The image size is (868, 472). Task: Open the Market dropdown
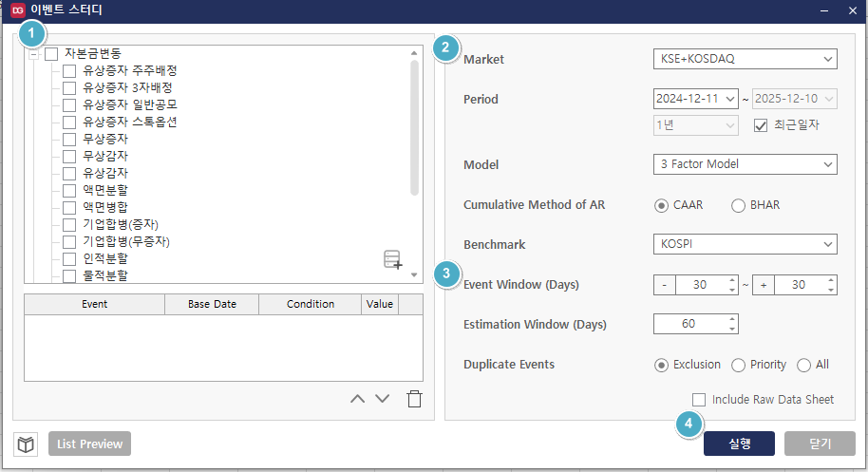pyautogui.click(x=745, y=59)
